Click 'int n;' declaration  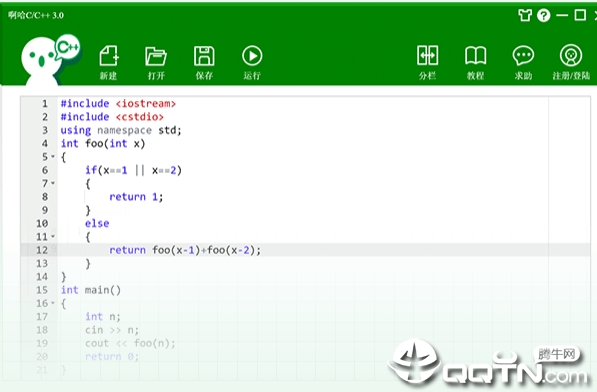coord(103,317)
